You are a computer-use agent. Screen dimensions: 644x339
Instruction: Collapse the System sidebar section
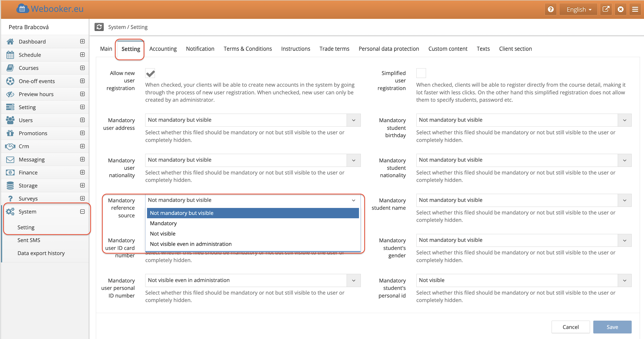click(82, 212)
